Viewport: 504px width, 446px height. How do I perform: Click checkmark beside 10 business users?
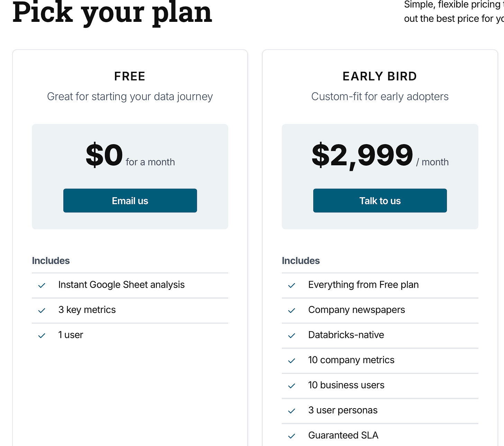pos(292,386)
